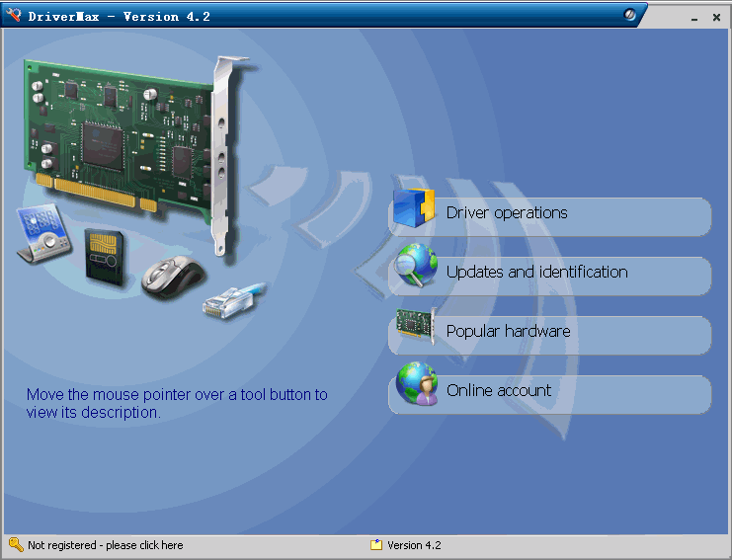Click the laptop image

pos(44,234)
